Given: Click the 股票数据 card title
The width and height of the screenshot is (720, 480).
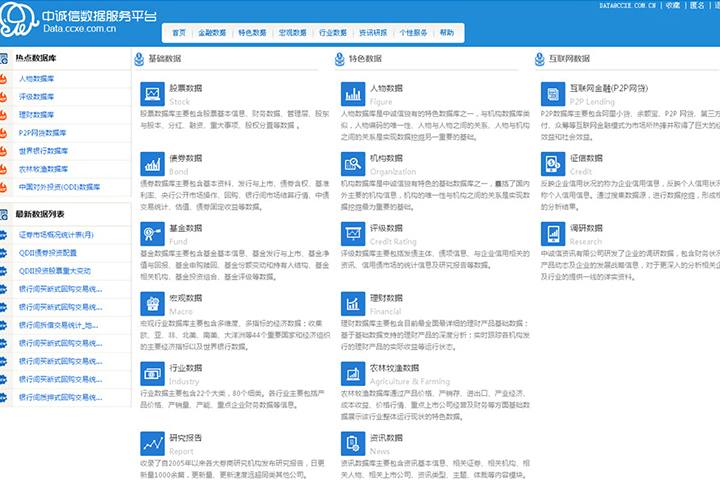Looking at the screenshot, I should point(186,88).
